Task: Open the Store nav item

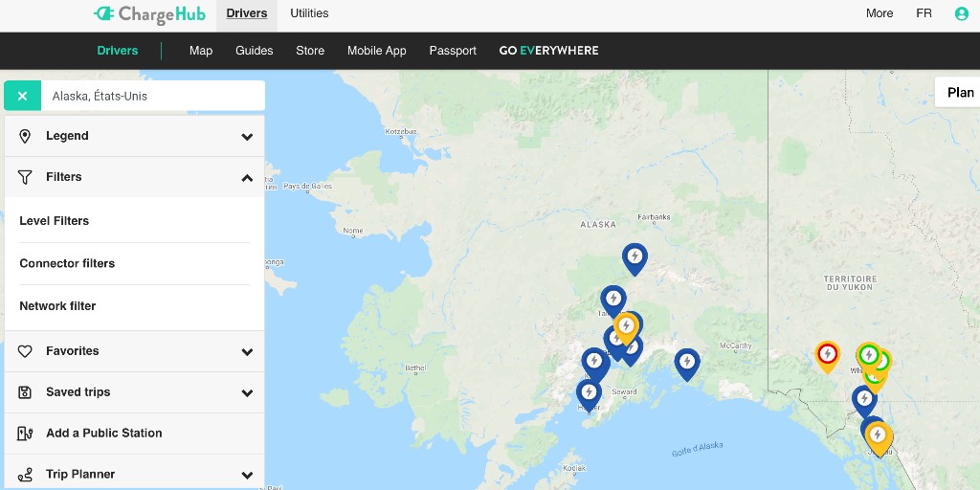Action: (x=310, y=51)
